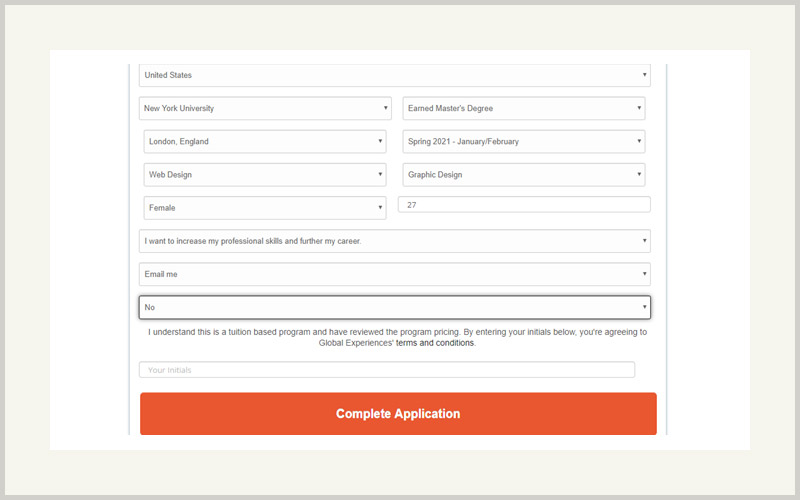The width and height of the screenshot is (800, 500).
Task: Expand the Graphic Design dropdown
Action: click(523, 174)
